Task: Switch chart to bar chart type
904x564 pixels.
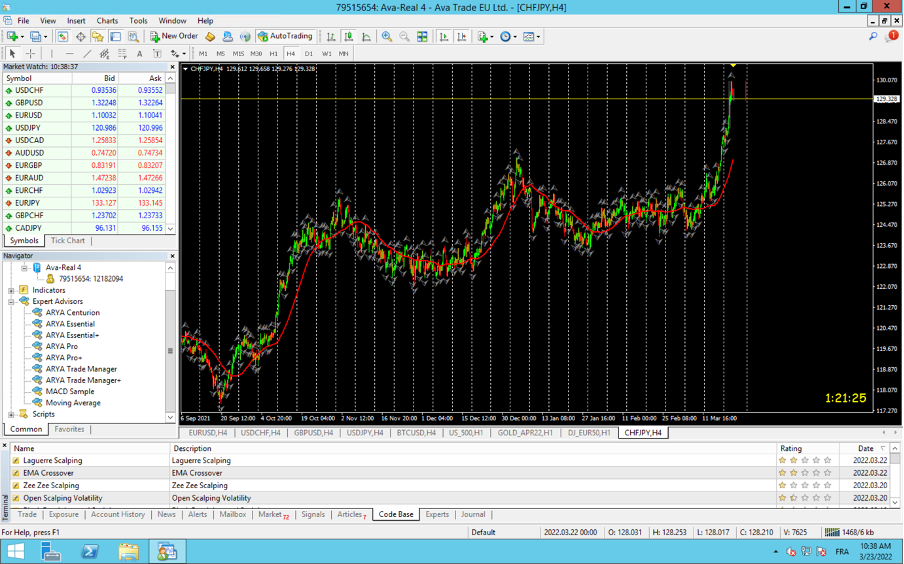Action: [331, 36]
